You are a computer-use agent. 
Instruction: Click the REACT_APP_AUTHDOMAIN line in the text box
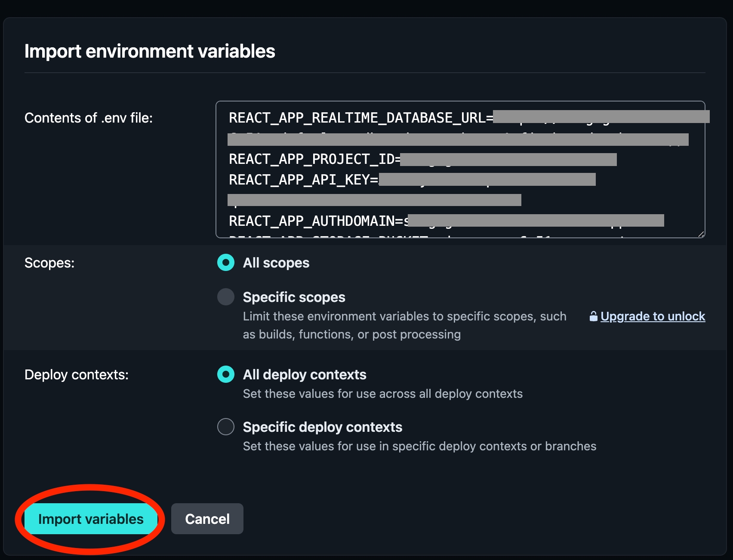pos(318,221)
